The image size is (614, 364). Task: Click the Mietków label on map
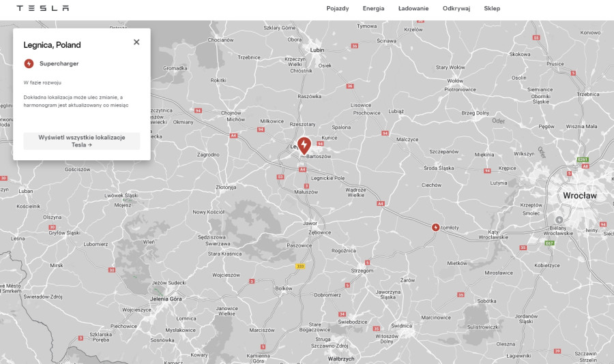(x=457, y=263)
